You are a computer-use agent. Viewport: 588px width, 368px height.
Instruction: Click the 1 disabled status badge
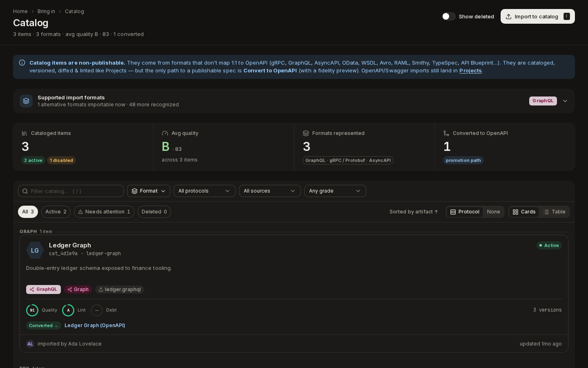coord(61,160)
